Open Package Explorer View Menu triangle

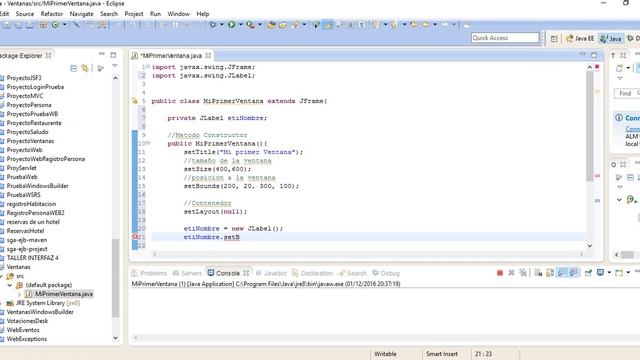[x=115, y=66]
